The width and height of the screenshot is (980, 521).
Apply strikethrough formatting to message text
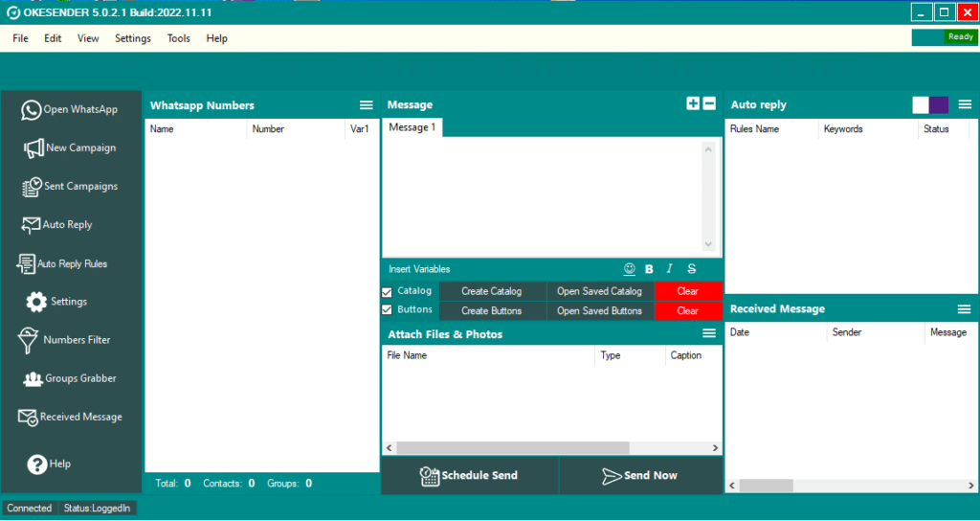pos(691,269)
